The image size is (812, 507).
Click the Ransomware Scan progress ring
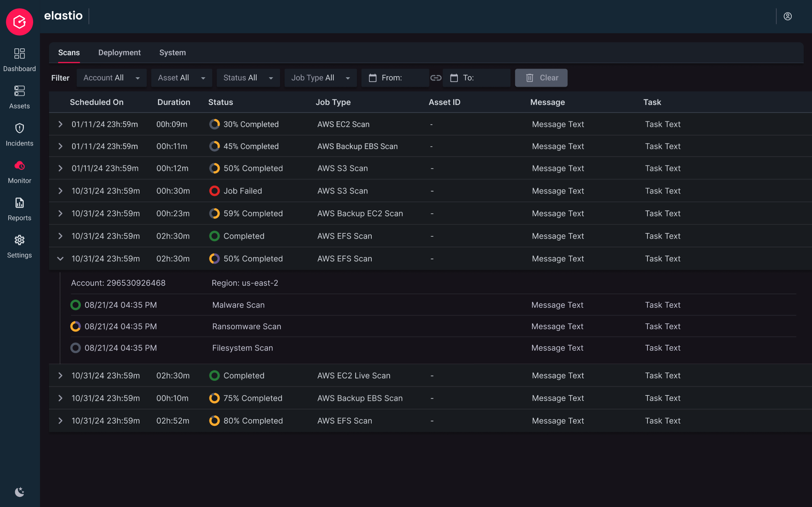75,326
